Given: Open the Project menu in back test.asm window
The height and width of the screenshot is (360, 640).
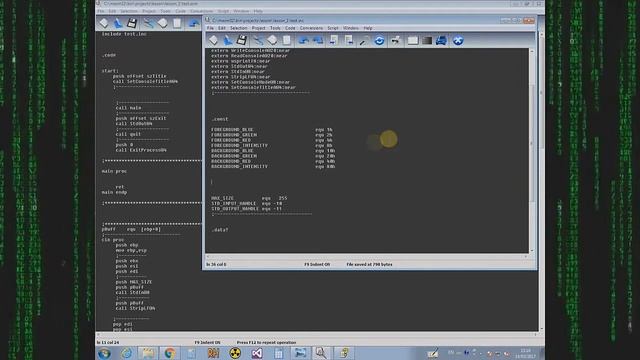Looking at the screenshot, I should point(149,11).
